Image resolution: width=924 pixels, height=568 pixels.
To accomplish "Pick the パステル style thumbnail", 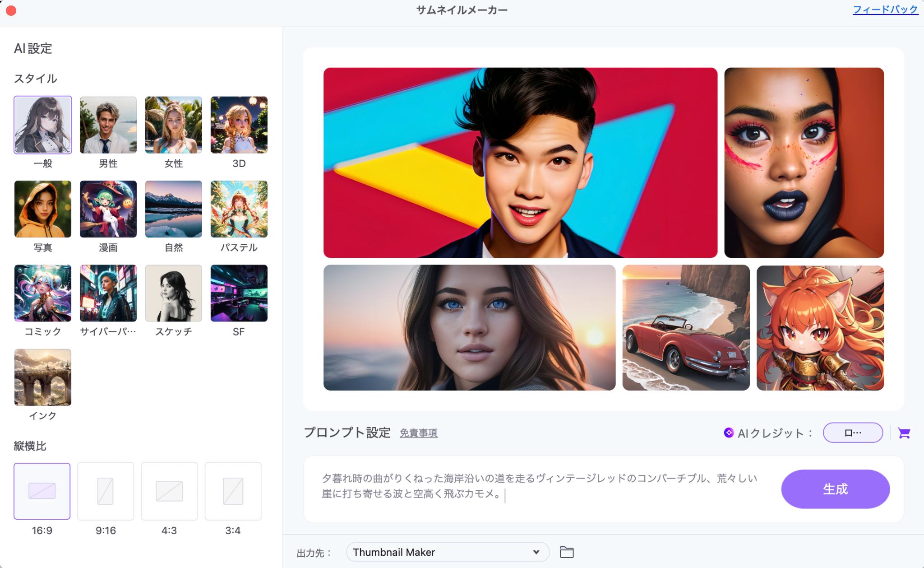I will point(239,209).
